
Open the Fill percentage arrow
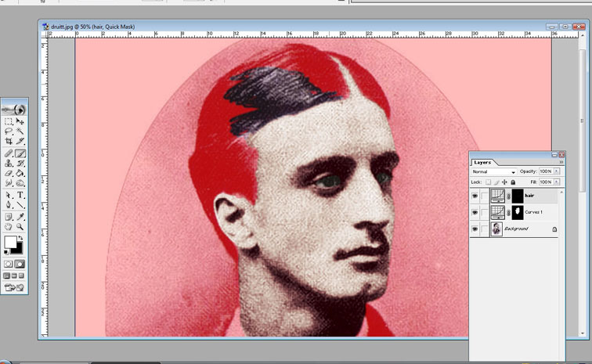pyautogui.click(x=557, y=182)
